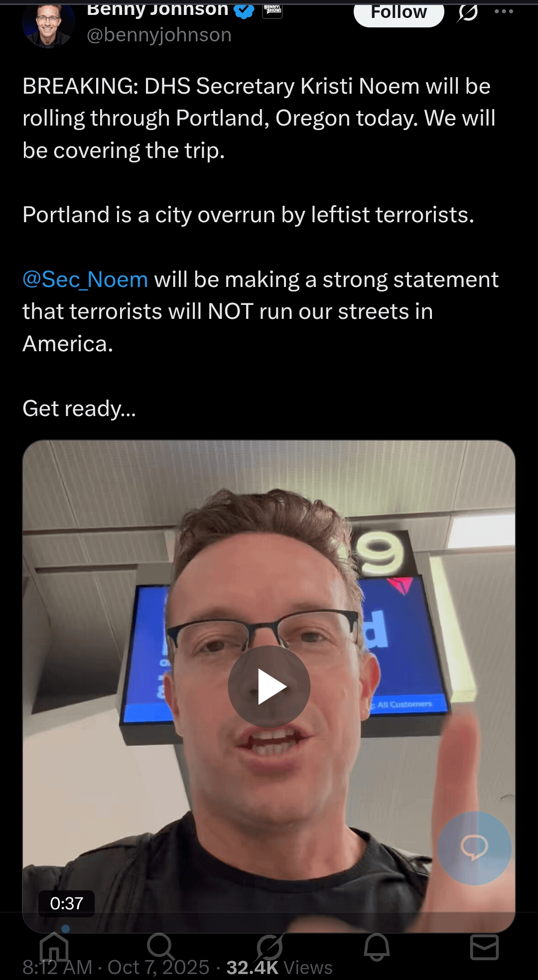Open Home tab in bottom navigation
This screenshot has width=538, height=980.
pyautogui.click(x=54, y=947)
